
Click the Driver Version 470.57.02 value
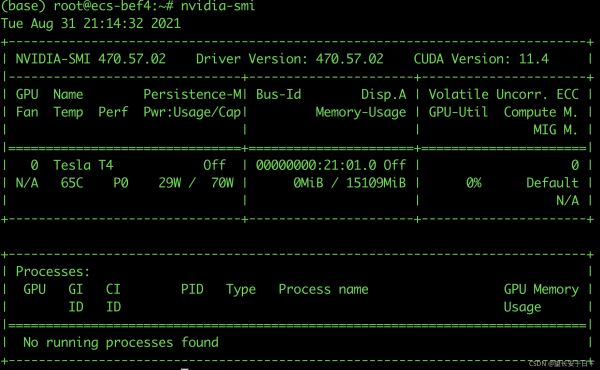pyautogui.click(x=290, y=59)
